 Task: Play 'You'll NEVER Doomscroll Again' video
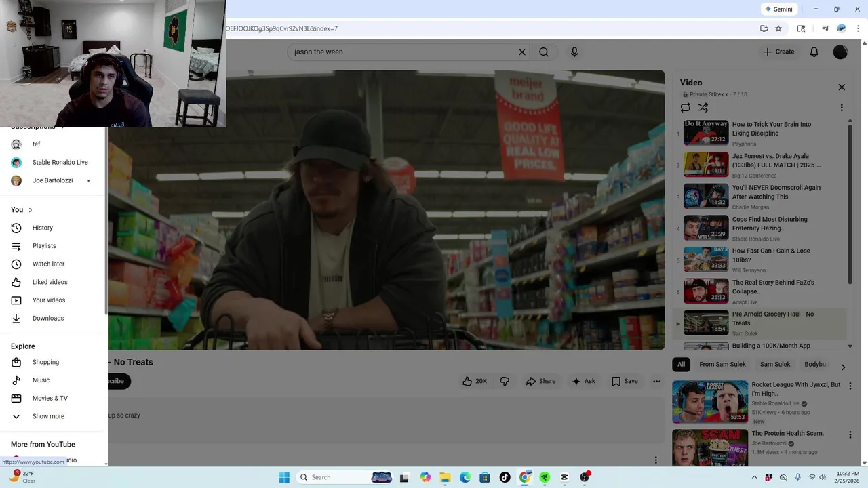click(759, 197)
